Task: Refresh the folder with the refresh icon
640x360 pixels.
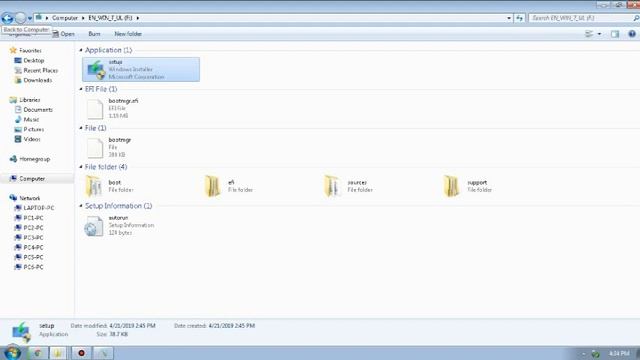Action: pyautogui.click(x=519, y=18)
